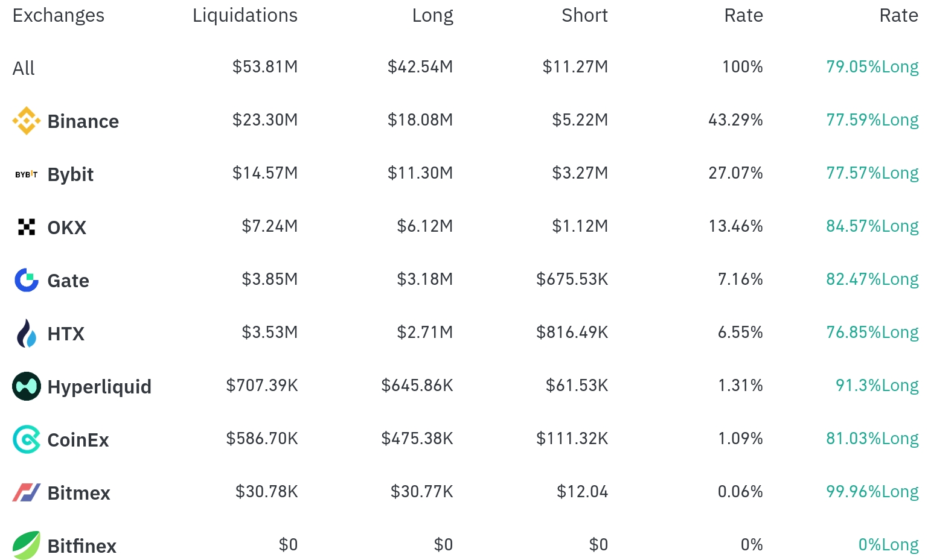This screenshot has height=560, width=931.
Task: Click the Hyperliquid round icon
Action: (x=27, y=386)
